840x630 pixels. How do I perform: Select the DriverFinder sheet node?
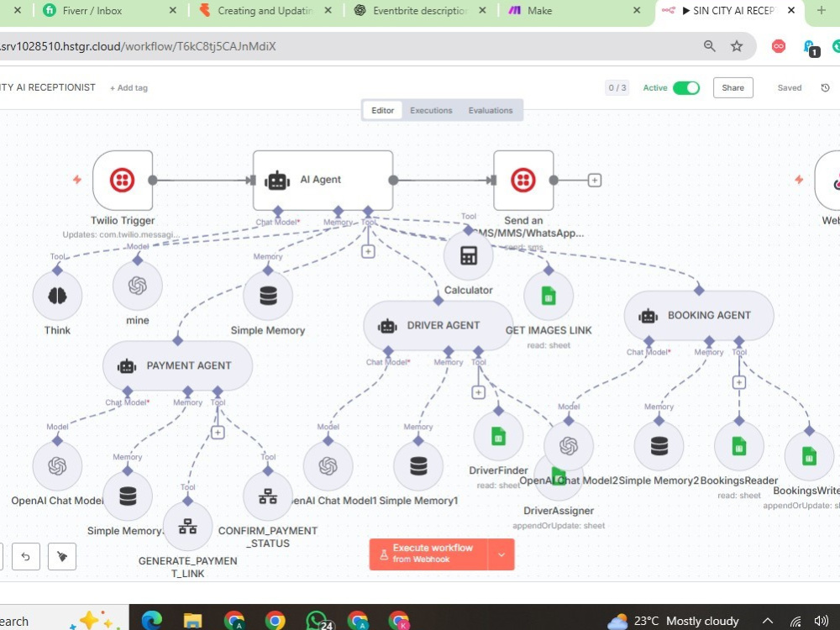pos(498,436)
